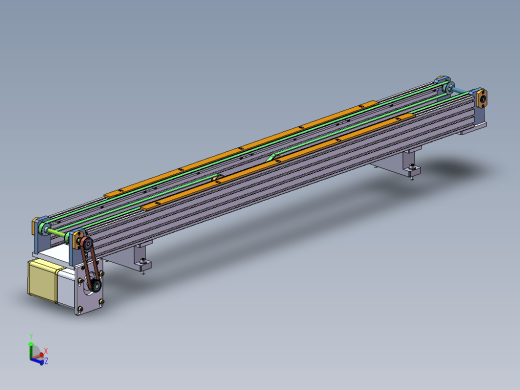Click the Z axis label on triad
The height and width of the screenshot is (390, 520).
click(46, 361)
